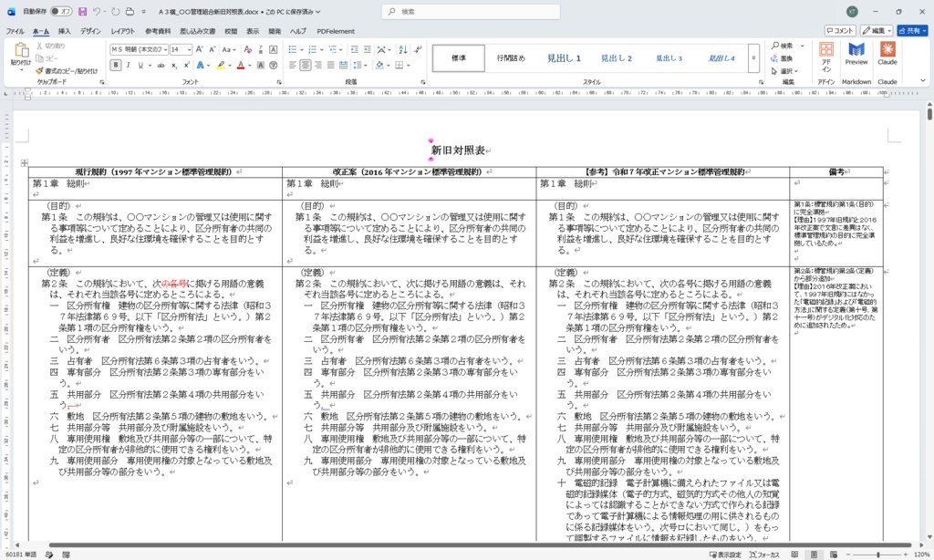The image size is (934, 560).
Task: Toggle the AutoSave (自動保存) switch
Action: 61,11
